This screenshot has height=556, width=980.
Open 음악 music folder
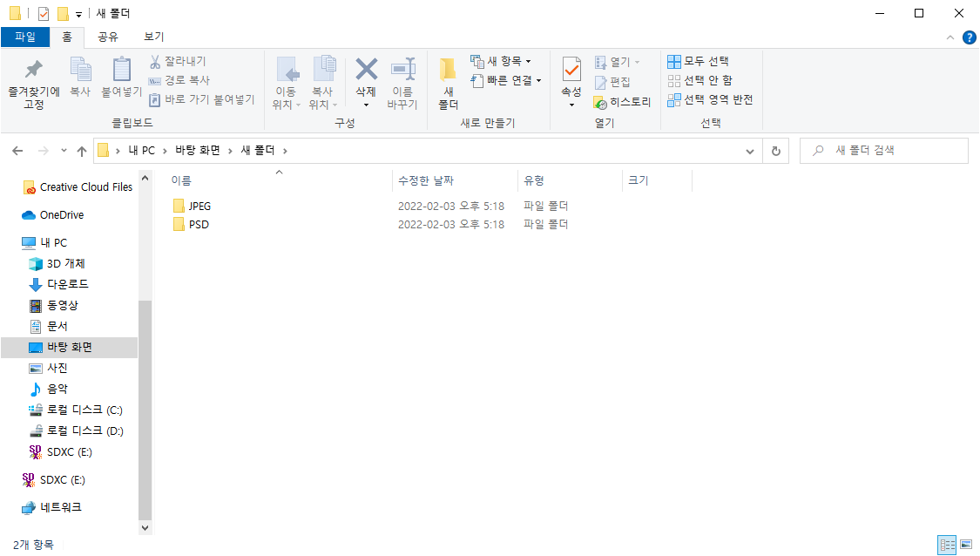pos(48,389)
